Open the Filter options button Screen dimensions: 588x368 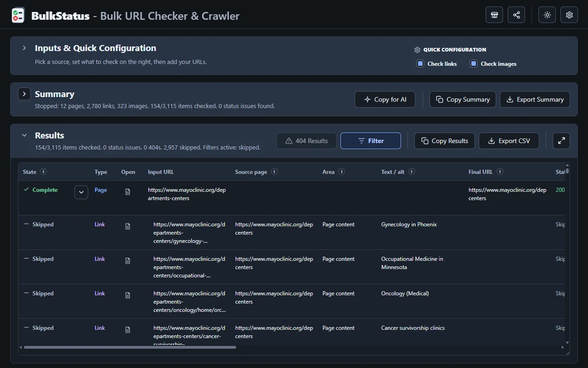pyautogui.click(x=371, y=141)
